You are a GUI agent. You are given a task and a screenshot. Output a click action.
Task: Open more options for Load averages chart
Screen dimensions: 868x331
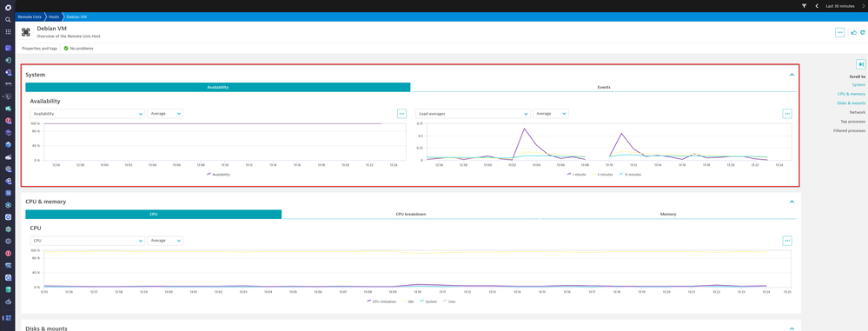(x=787, y=114)
